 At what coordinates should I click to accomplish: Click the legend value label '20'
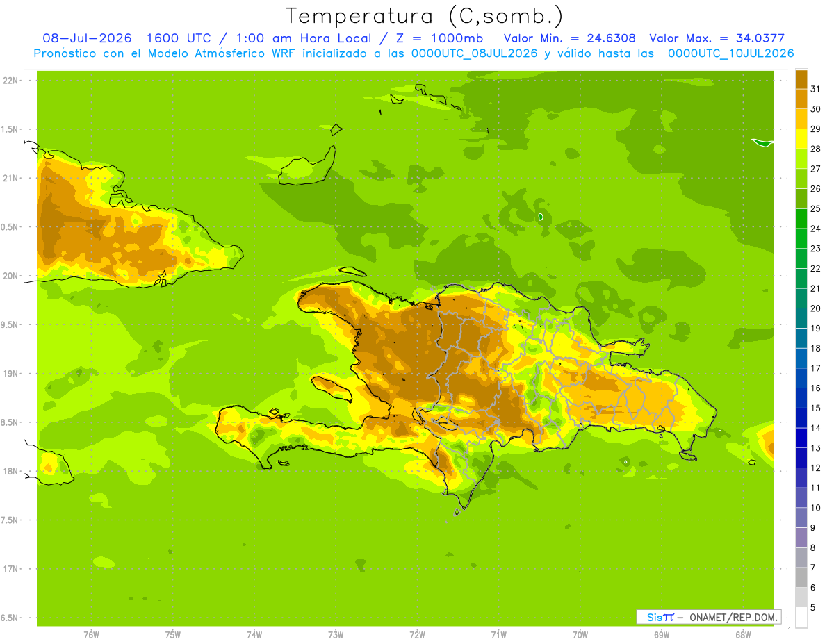tap(815, 308)
